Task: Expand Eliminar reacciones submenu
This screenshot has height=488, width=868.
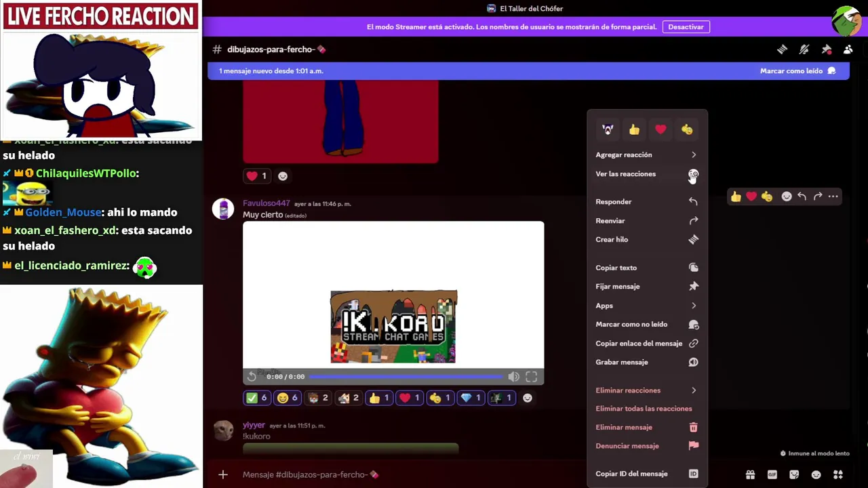Action: coord(647,390)
